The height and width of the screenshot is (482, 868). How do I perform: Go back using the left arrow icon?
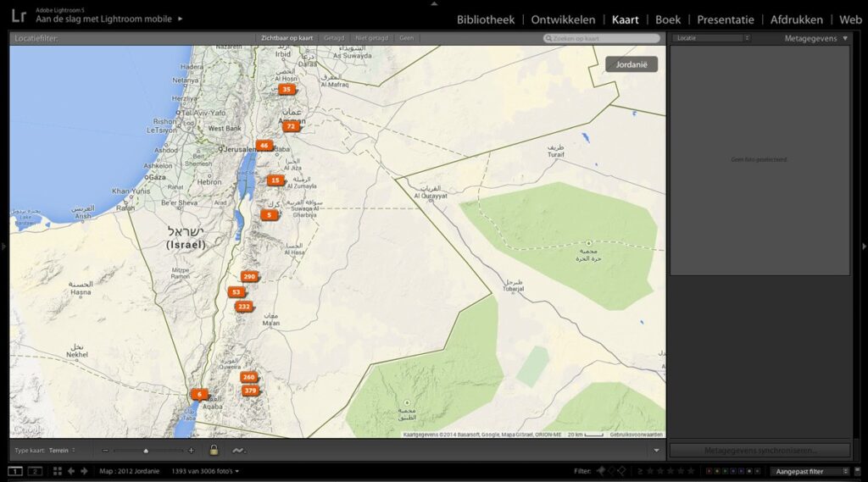pyautogui.click(x=71, y=471)
